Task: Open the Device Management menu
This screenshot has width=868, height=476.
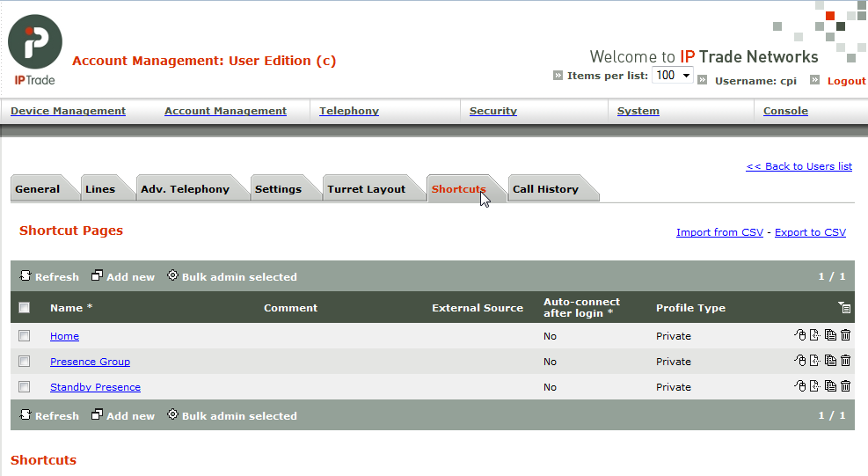Action: (x=68, y=111)
